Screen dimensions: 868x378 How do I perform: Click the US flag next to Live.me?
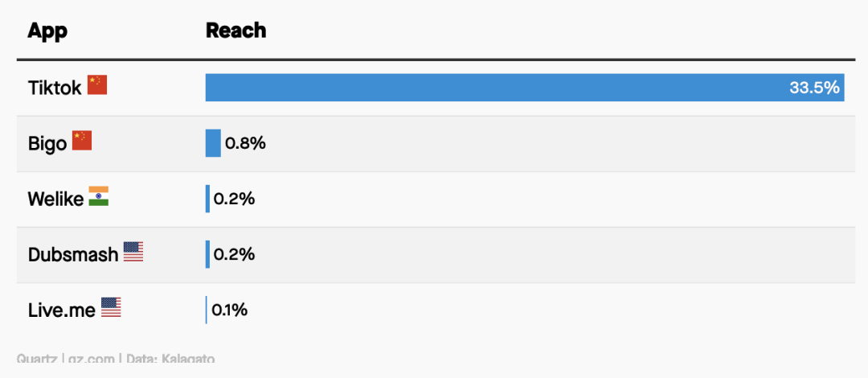pyautogui.click(x=111, y=307)
